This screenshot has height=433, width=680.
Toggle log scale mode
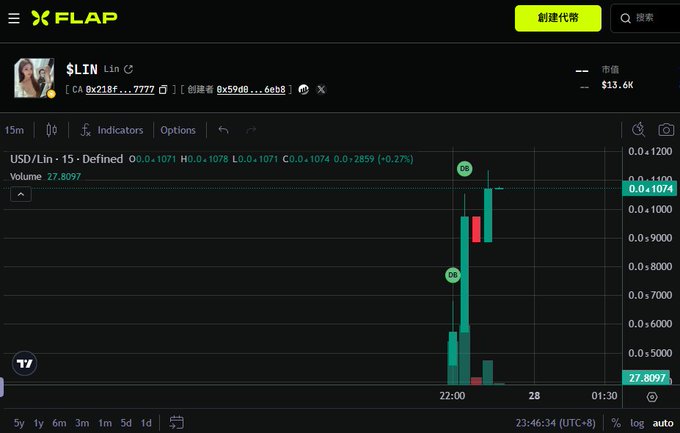point(637,423)
